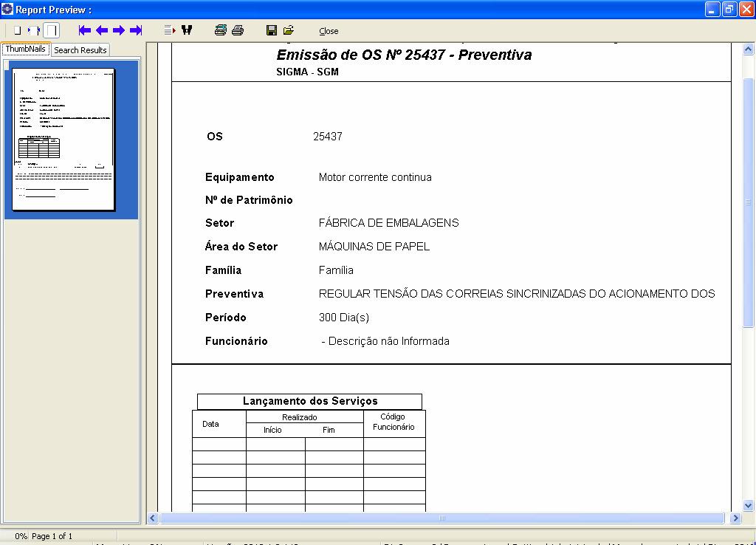Image resolution: width=756 pixels, height=545 pixels.
Task: Click 300 Dia(s) period value
Action: pos(344,318)
